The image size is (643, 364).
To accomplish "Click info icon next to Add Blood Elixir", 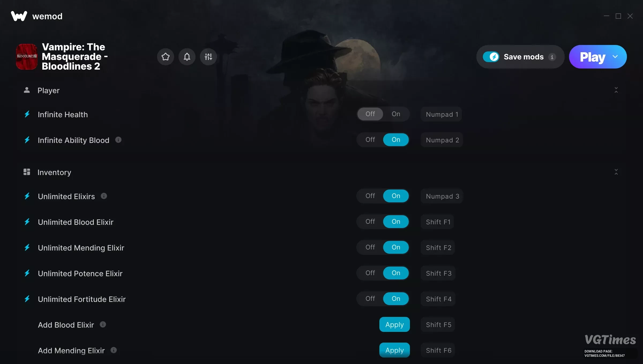I will pyautogui.click(x=103, y=324).
